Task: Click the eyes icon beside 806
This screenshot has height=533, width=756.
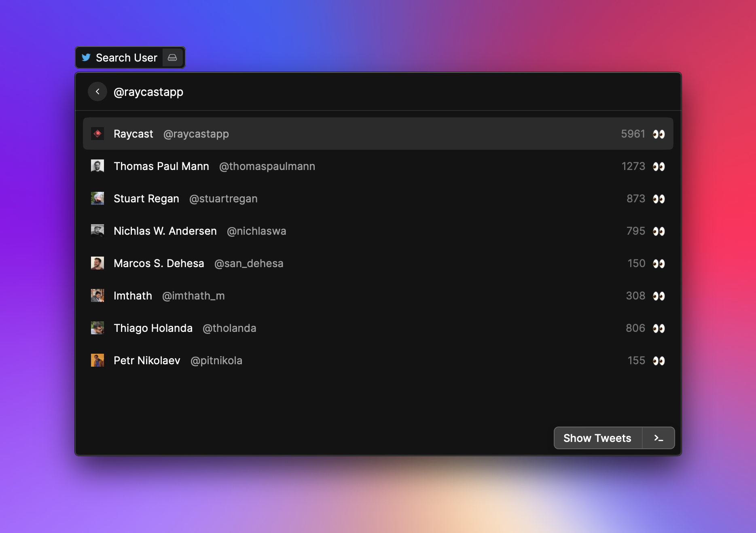Action: click(x=659, y=328)
